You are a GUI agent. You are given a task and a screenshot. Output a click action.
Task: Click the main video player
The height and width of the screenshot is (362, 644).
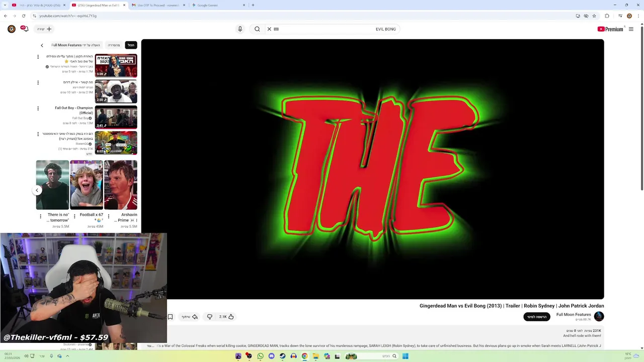(x=372, y=169)
